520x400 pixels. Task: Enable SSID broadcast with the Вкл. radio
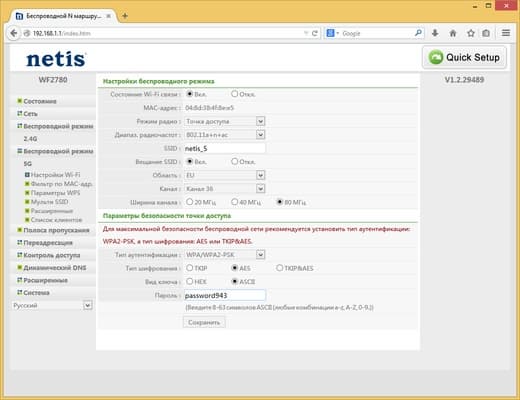190,161
